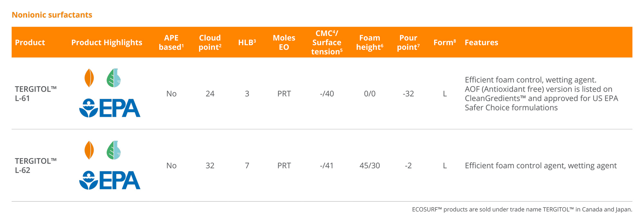This screenshot has height=223, width=644.
Task: Click the orange leaf icon for TERGITOL L-62
Action: coord(89,150)
